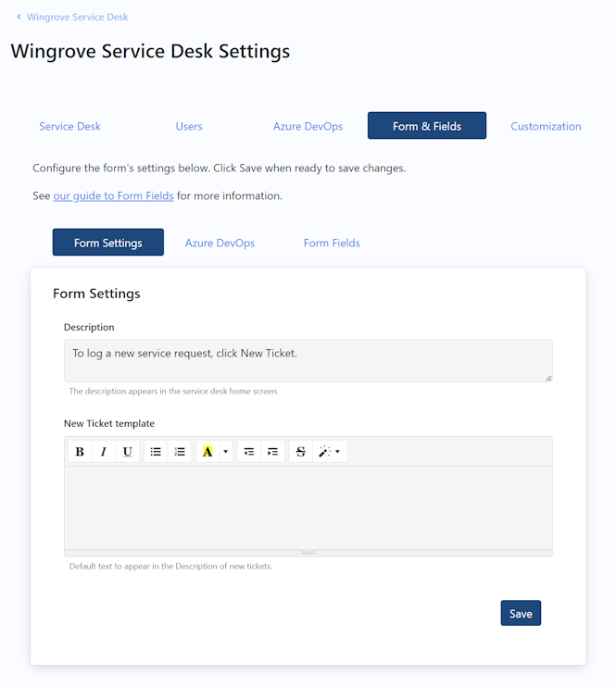Outdent the paragraph in the template editor
Image resolution: width=616 pixels, height=688 pixels.
(249, 452)
